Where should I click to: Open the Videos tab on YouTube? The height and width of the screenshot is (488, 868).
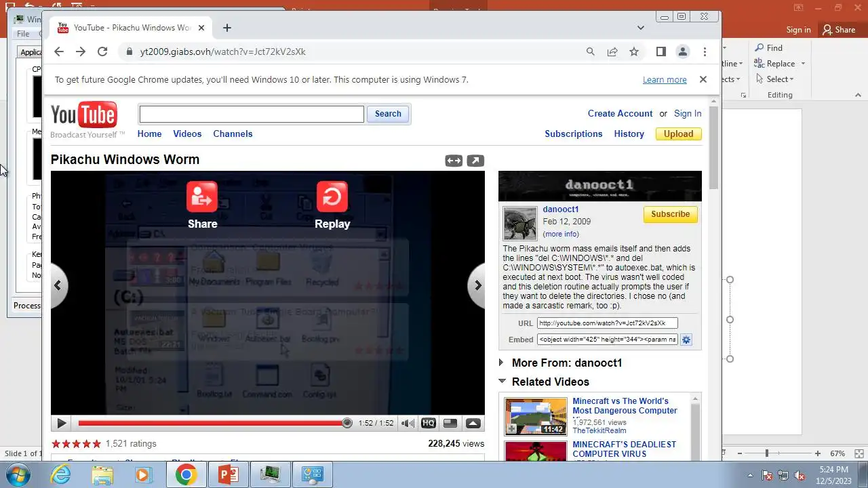pyautogui.click(x=187, y=134)
